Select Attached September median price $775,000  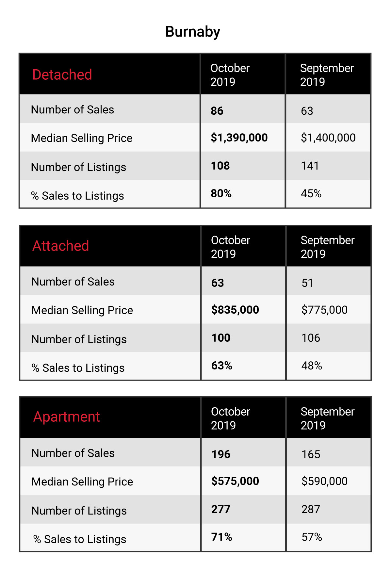[x=324, y=310]
